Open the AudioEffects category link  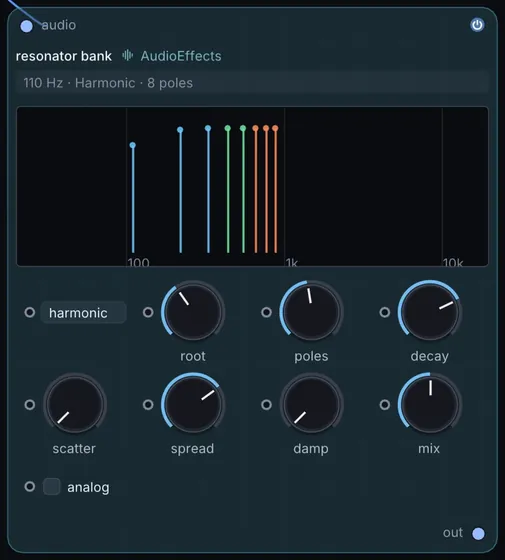181,56
